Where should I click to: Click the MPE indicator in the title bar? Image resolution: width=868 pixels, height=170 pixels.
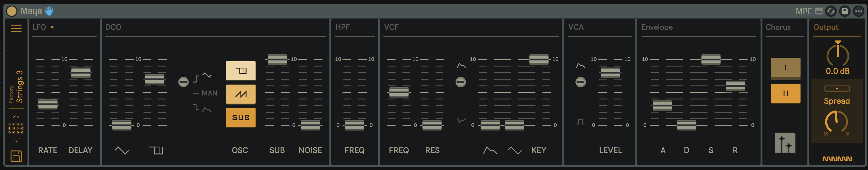point(804,11)
